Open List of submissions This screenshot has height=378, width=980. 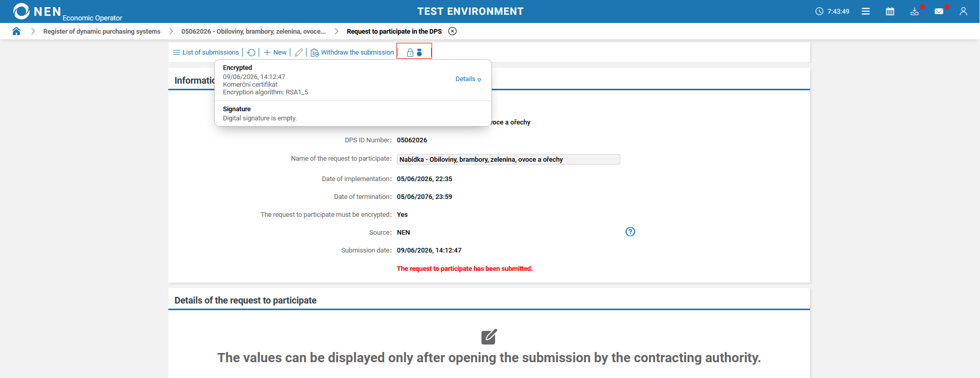206,53
